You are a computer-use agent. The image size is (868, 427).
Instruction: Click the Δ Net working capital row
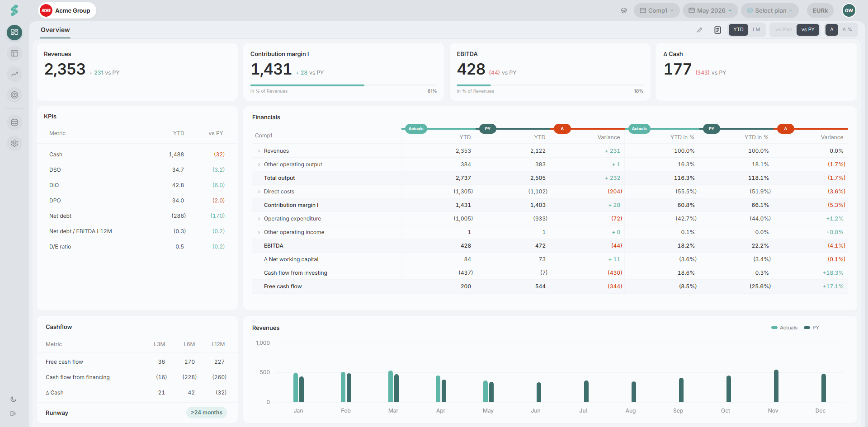(550, 259)
